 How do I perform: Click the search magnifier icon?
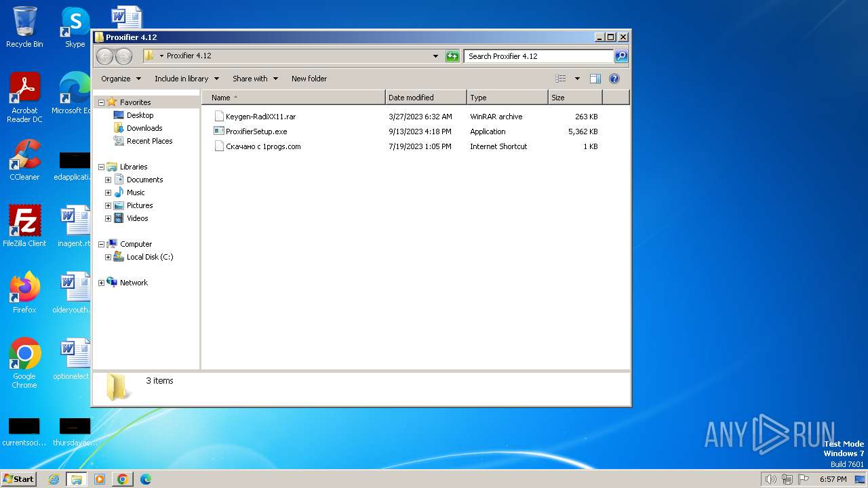coord(620,56)
